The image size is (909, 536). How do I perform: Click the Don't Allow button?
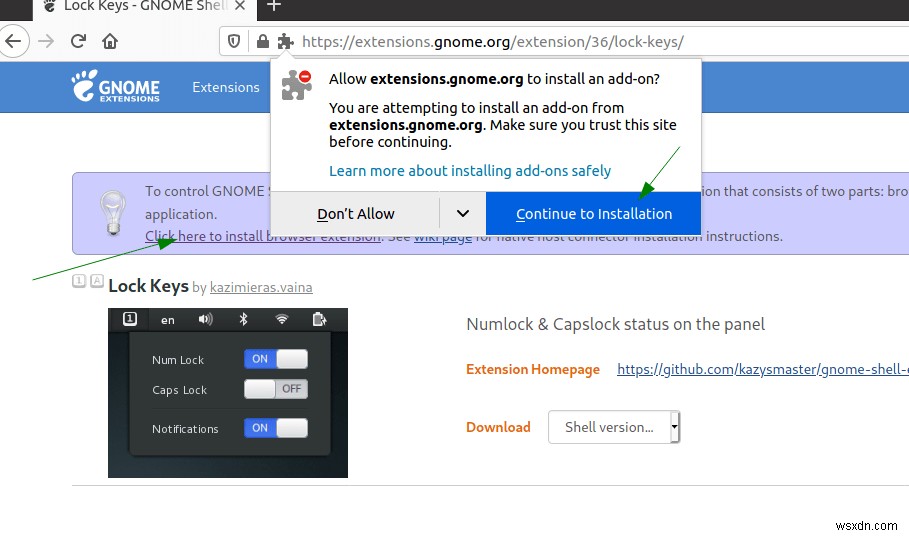pos(355,214)
